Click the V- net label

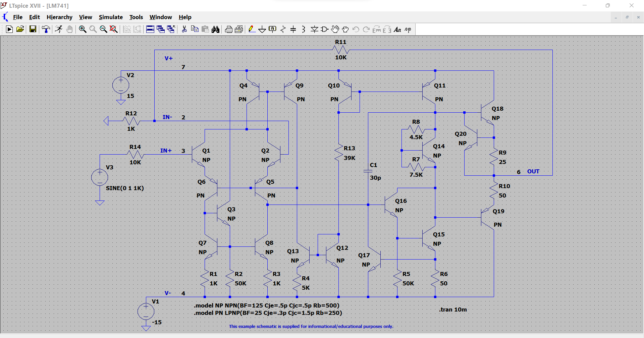click(x=168, y=293)
